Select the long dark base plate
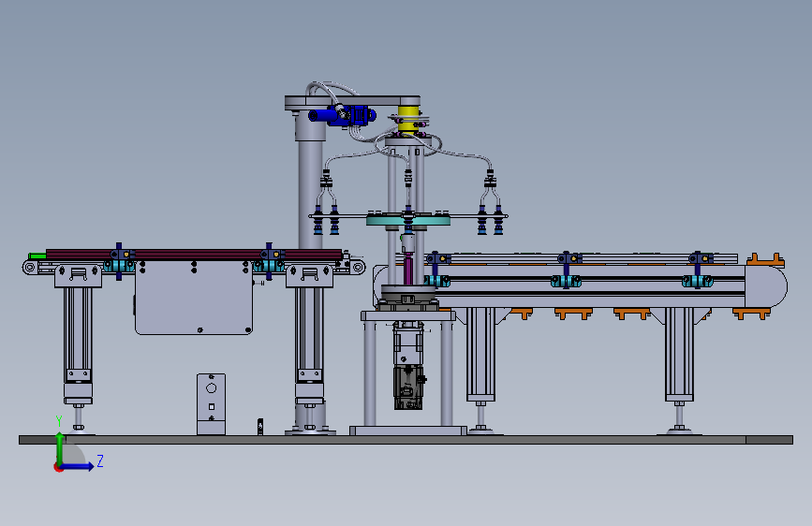The width and height of the screenshot is (812, 526). tap(406, 440)
